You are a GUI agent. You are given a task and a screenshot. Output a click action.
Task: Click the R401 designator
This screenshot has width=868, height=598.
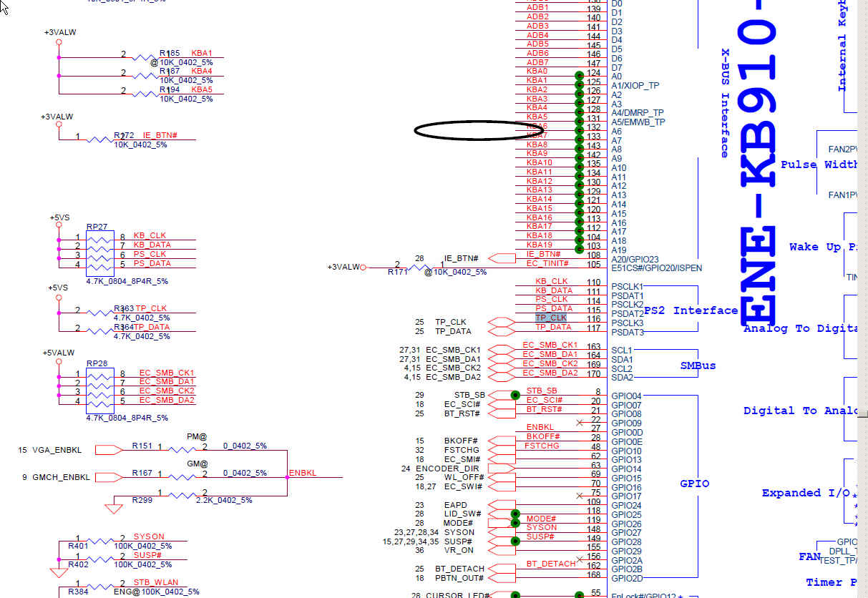click(78, 546)
